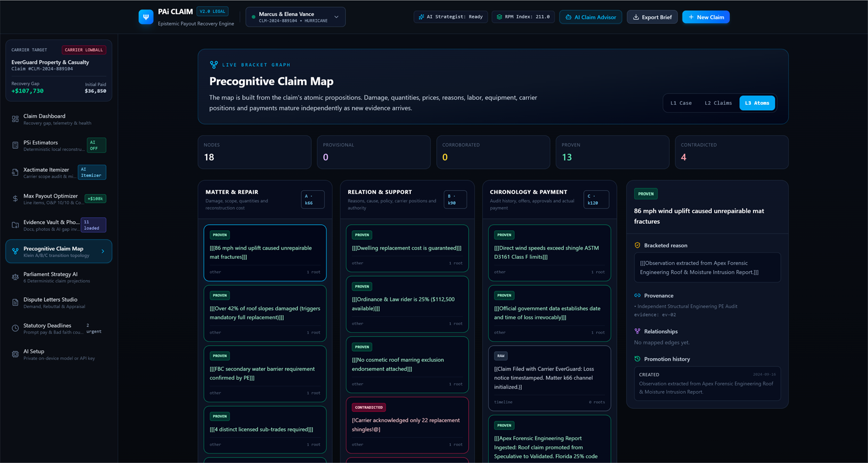The width and height of the screenshot is (868, 463).
Task: Select the '86 mph wind uplift' node card
Action: [265, 253]
